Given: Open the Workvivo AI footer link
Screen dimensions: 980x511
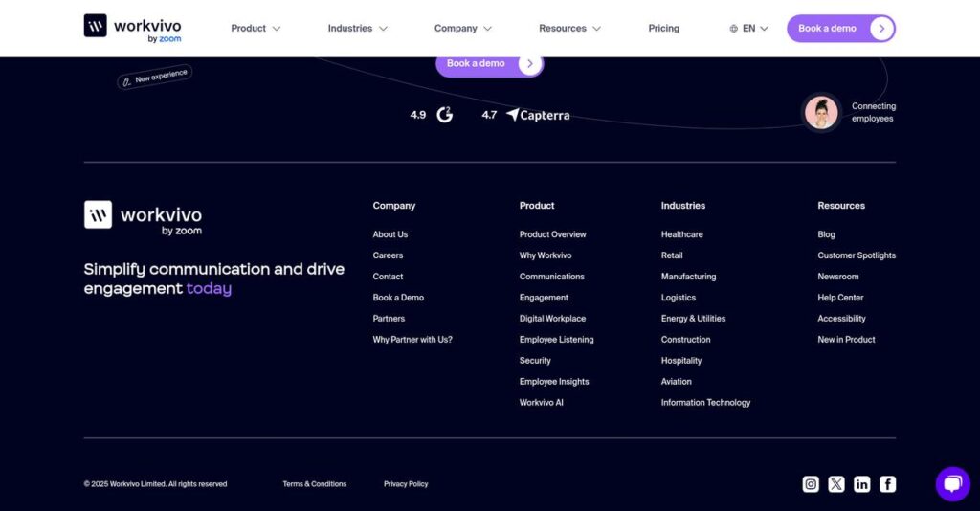Looking at the screenshot, I should (x=542, y=402).
